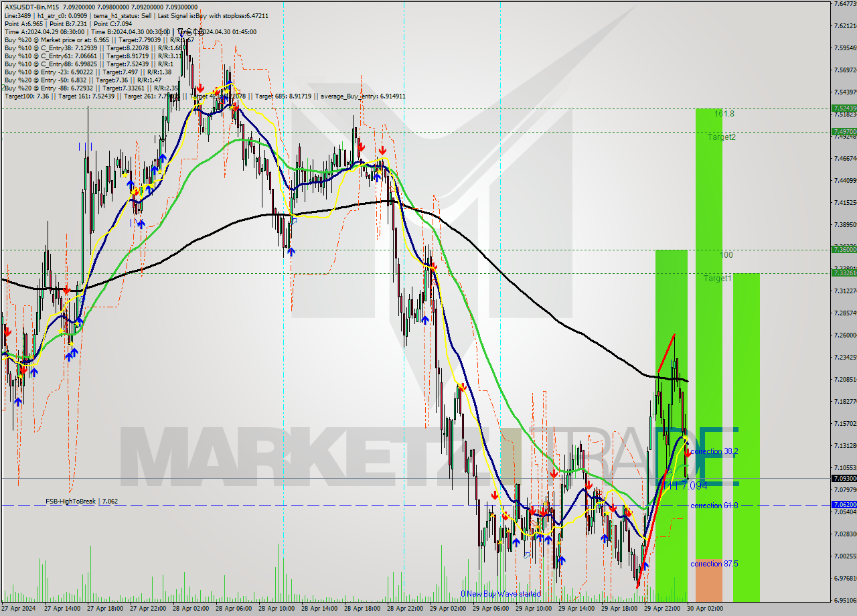
Task: Click the 27 Apr 14:00 time label
Action: click(x=62, y=609)
